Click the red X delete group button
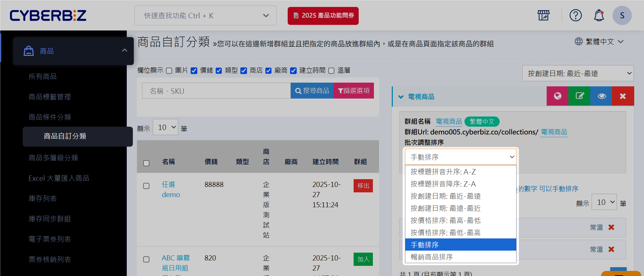Viewport: 644px width, 276px height. coord(623,96)
